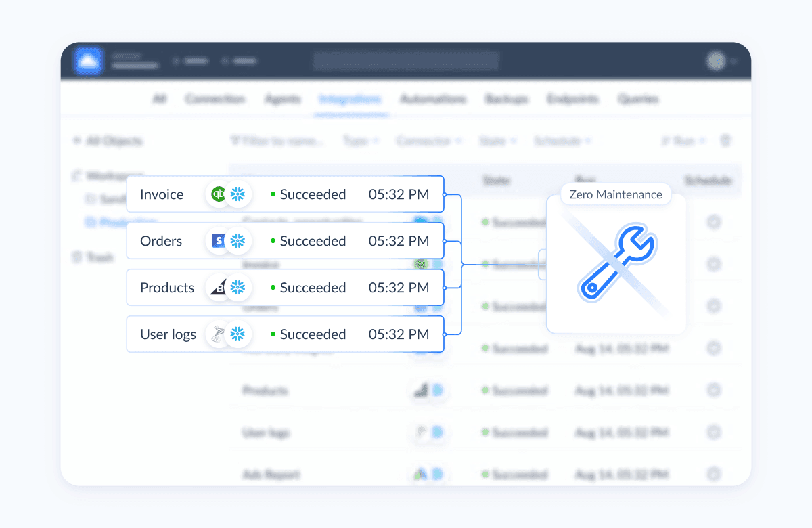Screen dimensions: 812x528
Task: Click the blue S icon on Orders card
Action: (219, 241)
